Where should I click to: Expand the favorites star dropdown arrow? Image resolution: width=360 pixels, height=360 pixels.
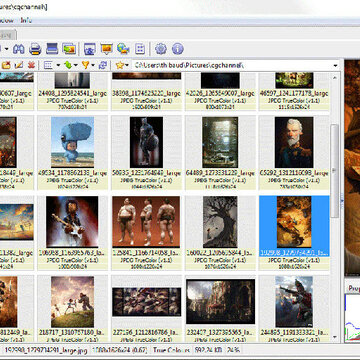[127, 65]
